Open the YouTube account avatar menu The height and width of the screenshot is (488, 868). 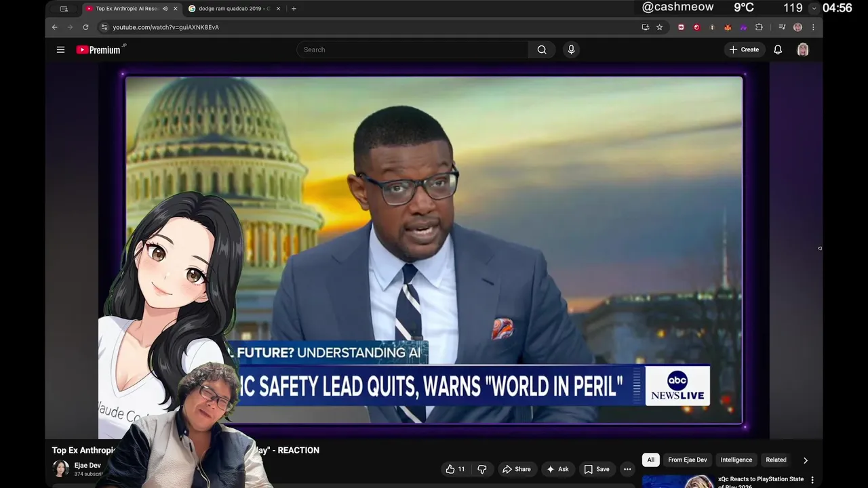(x=803, y=49)
